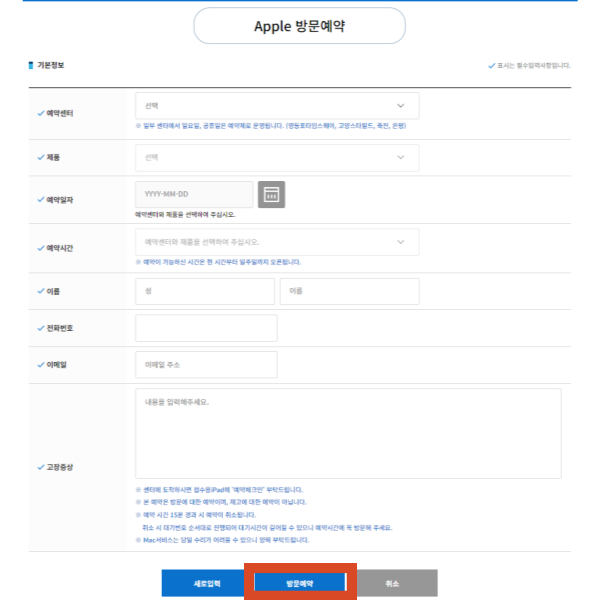Open the 예약시간 dropdown
Viewport: 600px width, 600px height.
tap(277, 242)
